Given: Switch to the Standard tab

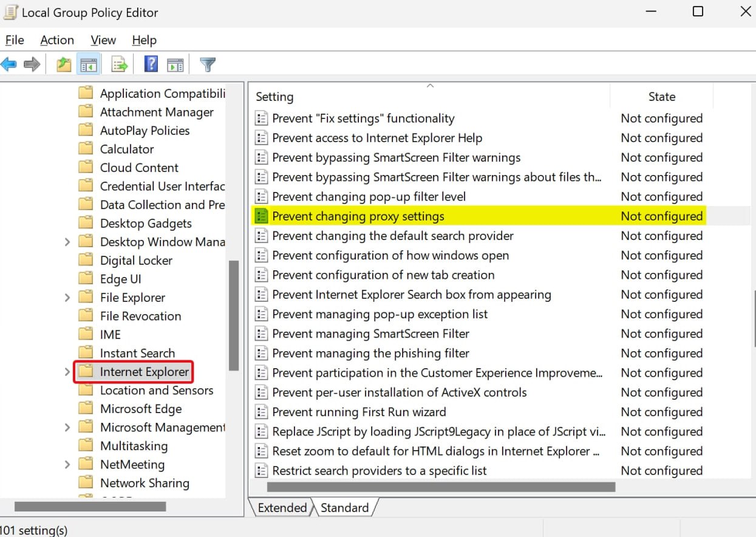Looking at the screenshot, I should point(344,508).
